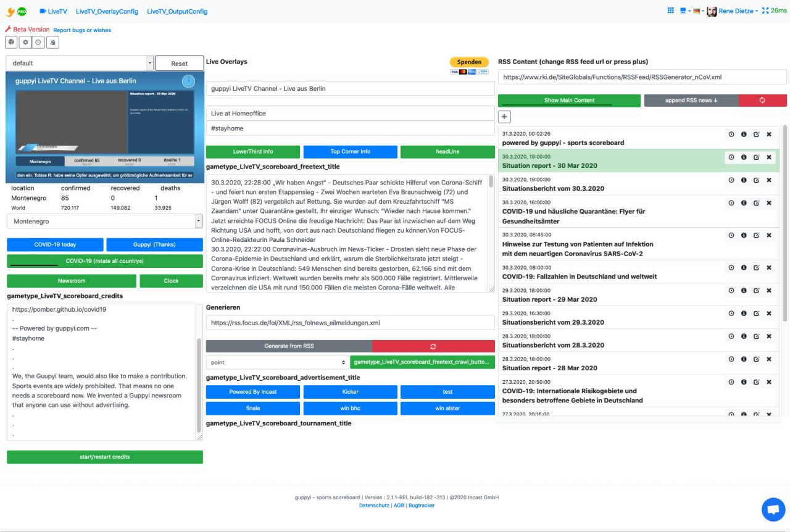Open the Datenschutz footer link
Image resolution: width=790 pixels, height=532 pixels.
(375, 505)
